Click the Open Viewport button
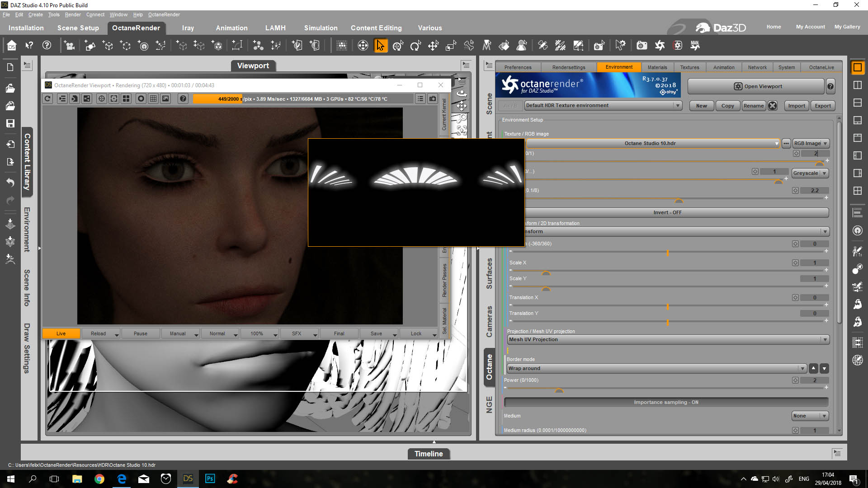This screenshot has height=488, width=868. [757, 86]
